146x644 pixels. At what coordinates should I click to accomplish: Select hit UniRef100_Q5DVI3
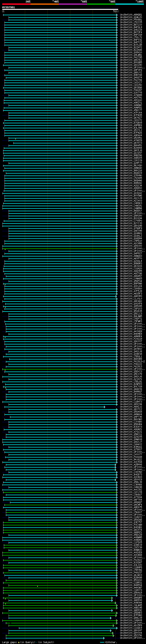coord(131,371)
